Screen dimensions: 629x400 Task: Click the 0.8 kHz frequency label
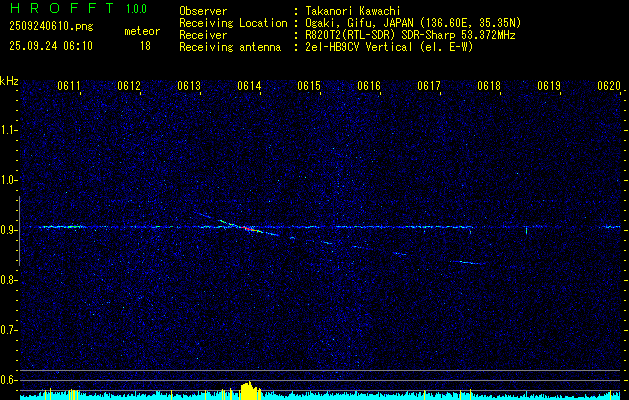click(x=7, y=280)
